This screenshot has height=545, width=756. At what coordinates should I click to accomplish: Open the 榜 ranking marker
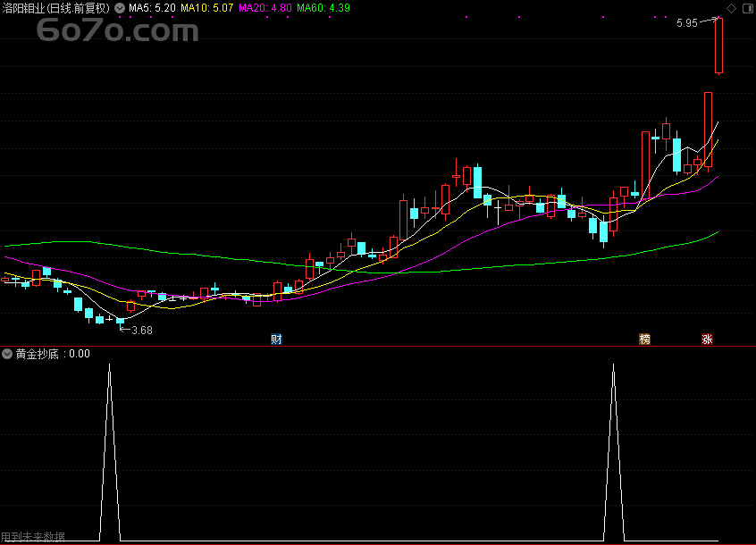pyautogui.click(x=644, y=340)
